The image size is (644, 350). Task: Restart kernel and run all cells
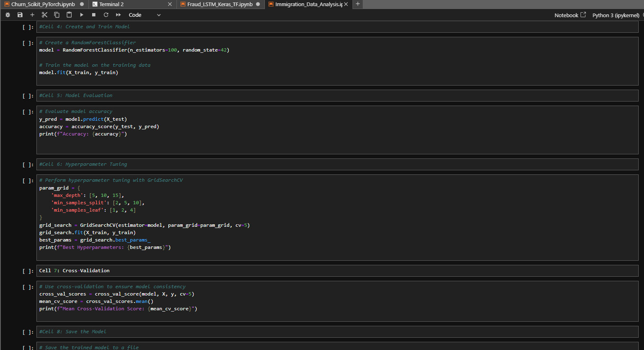click(x=118, y=15)
